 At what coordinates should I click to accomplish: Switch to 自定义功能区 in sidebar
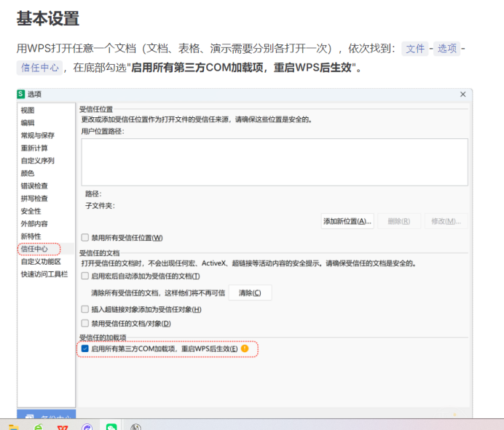click(x=40, y=261)
